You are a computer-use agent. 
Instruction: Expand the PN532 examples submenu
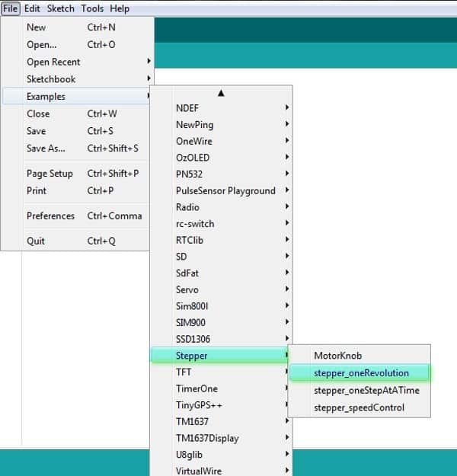pos(222,174)
